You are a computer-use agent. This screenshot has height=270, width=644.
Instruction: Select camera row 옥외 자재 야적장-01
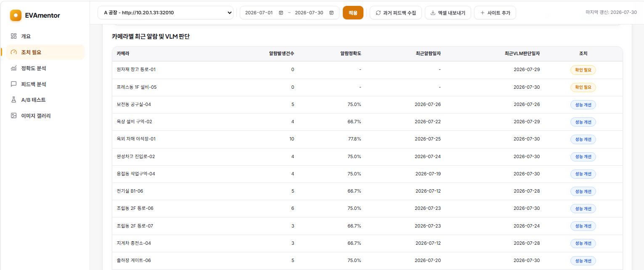pyautogui.click(x=367, y=139)
